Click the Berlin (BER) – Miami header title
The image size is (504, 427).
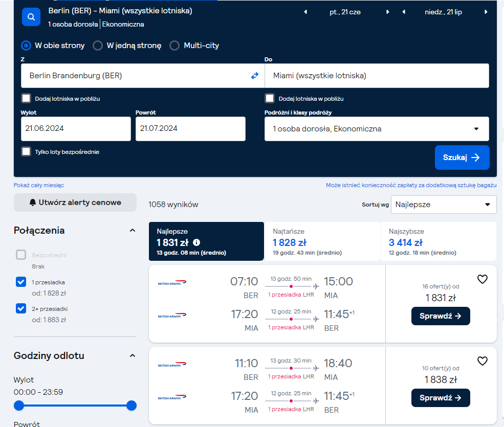120,11
